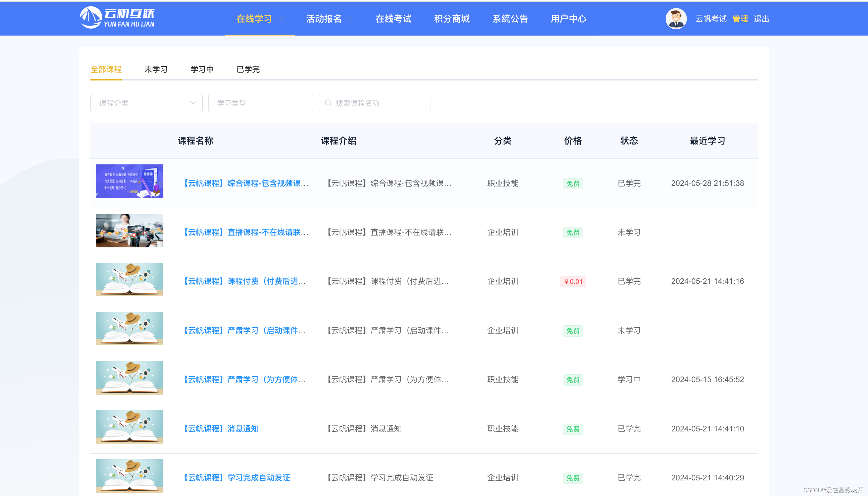This screenshot has width=868, height=496.
Task: Expand the 课程分类 dropdown
Action: point(146,103)
